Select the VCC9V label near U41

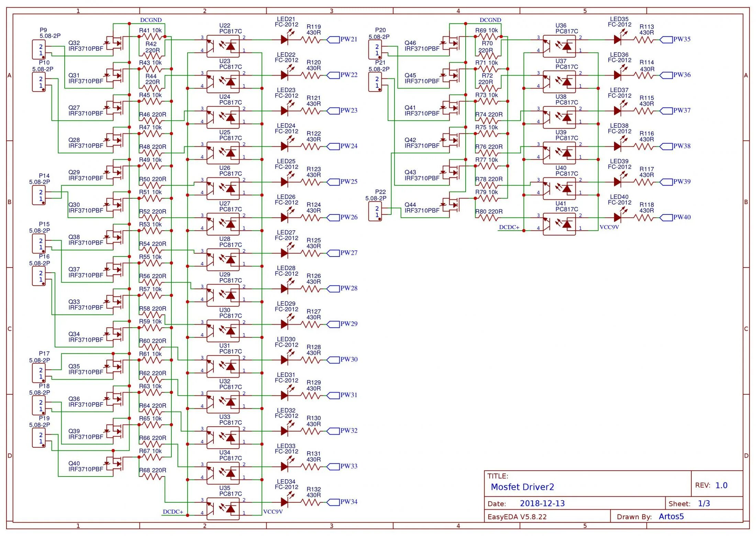pyautogui.click(x=609, y=227)
